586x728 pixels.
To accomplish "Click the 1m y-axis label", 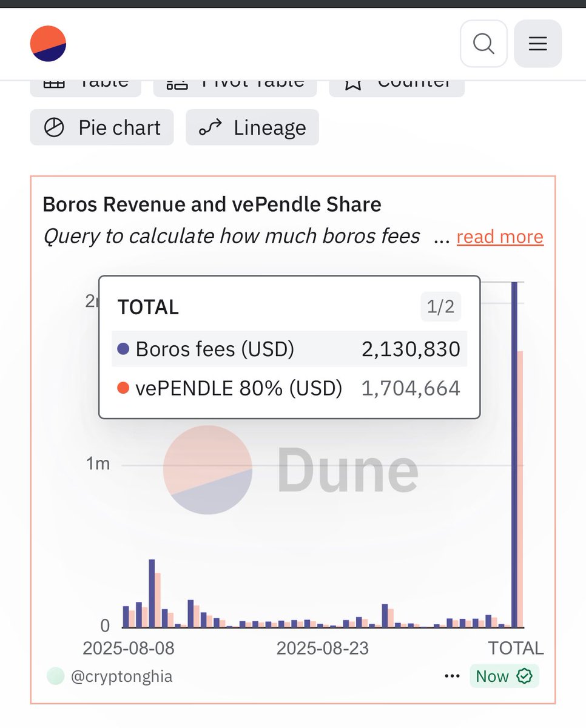I will coord(98,464).
